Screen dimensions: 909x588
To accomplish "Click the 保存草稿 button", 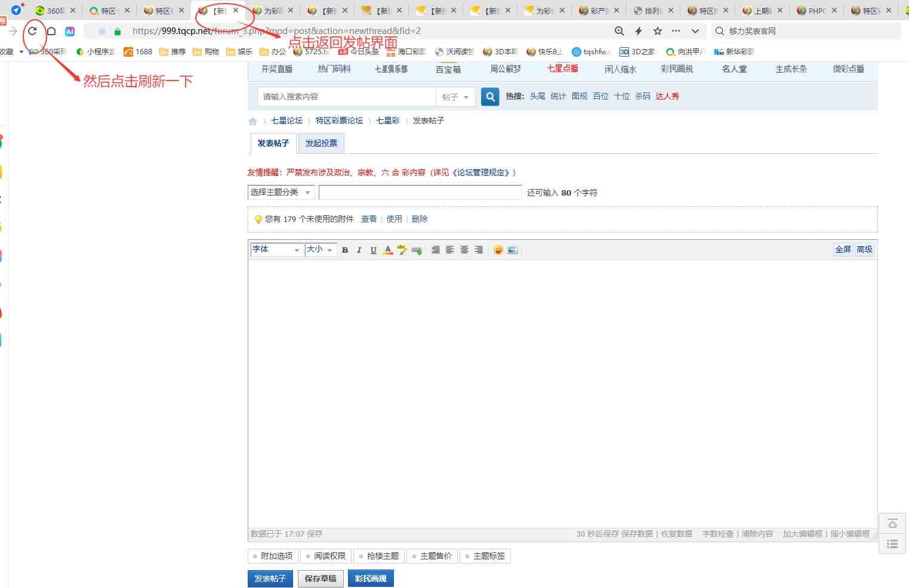I will point(321,578).
